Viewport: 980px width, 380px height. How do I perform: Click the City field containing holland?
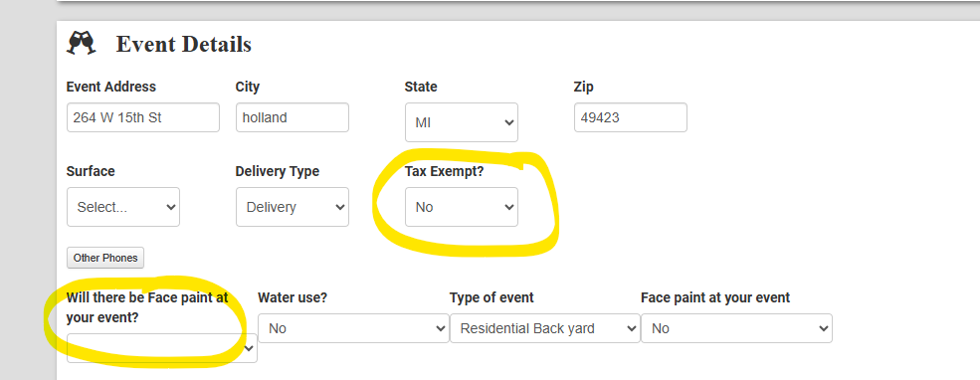click(x=292, y=117)
